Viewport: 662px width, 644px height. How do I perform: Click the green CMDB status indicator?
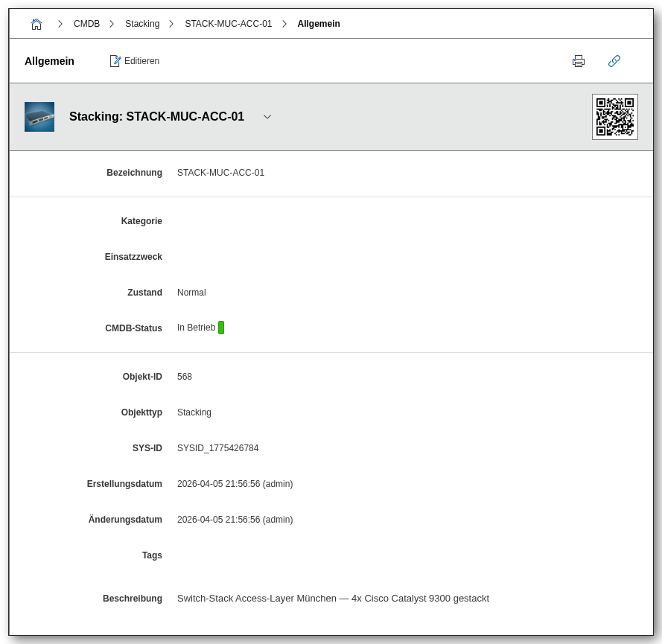coord(221,328)
